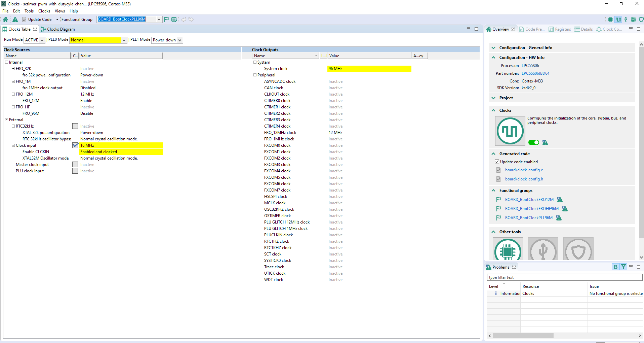The width and height of the screenshot is (644, 343).
Task: Open the Run Mode dropdown
Action: pos(34,40)
